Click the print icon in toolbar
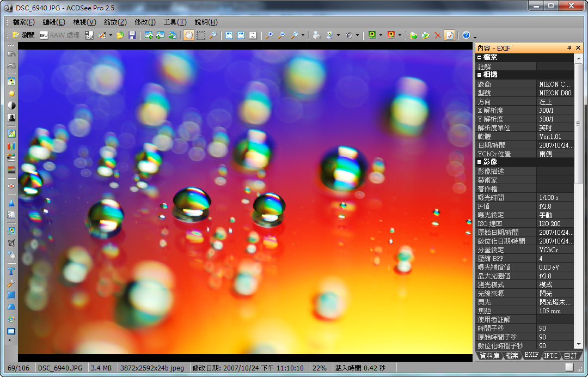This screenshot has height=377, width=588. (x=316, y=35)
